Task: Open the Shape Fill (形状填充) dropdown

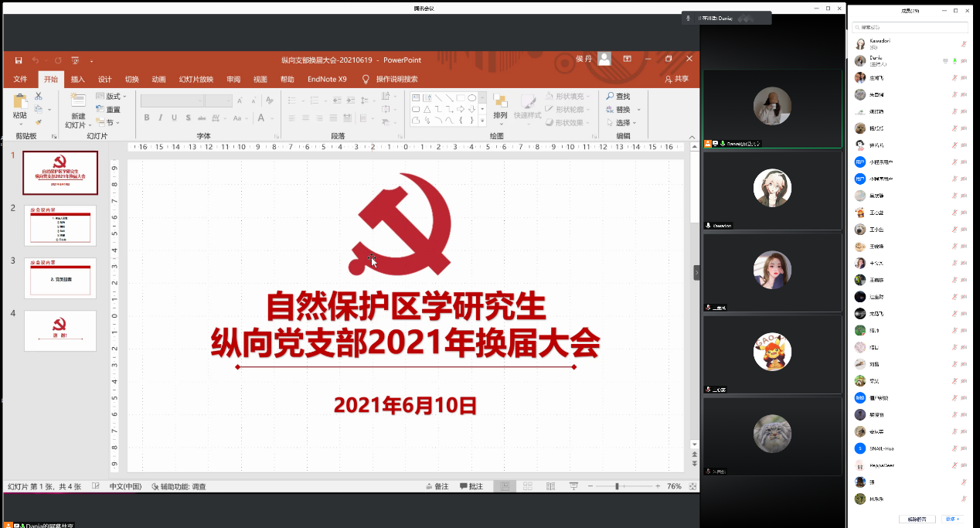Action: (565, 97)
